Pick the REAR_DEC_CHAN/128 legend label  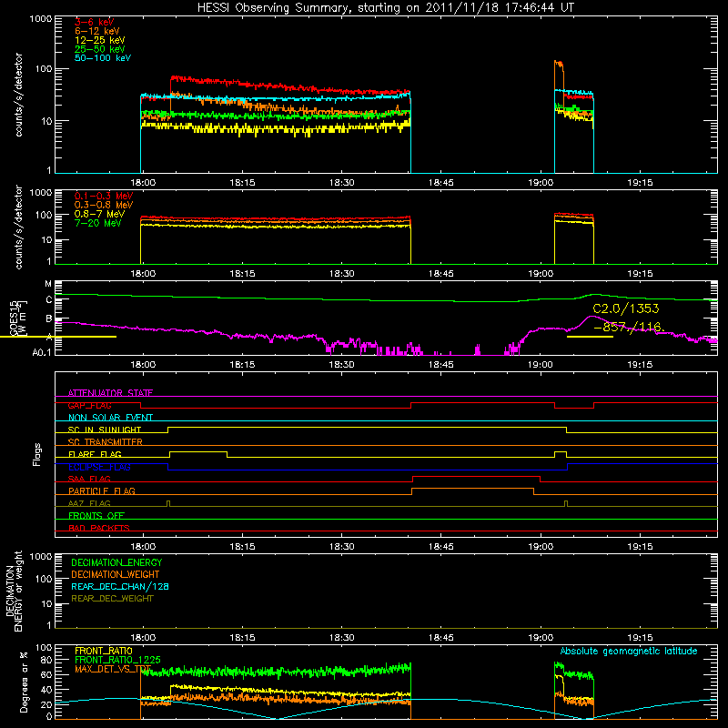120,586
